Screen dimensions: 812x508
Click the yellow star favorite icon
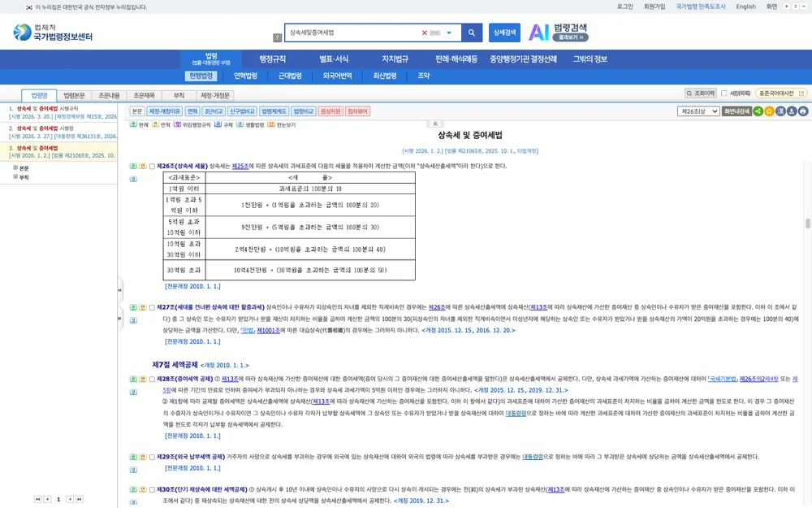(x=770, y=111)
